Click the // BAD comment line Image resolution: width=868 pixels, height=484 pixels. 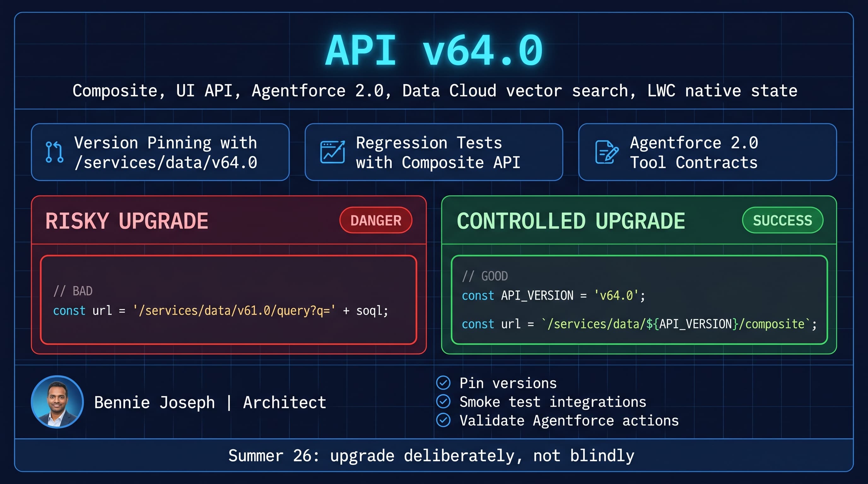[73, 291]
